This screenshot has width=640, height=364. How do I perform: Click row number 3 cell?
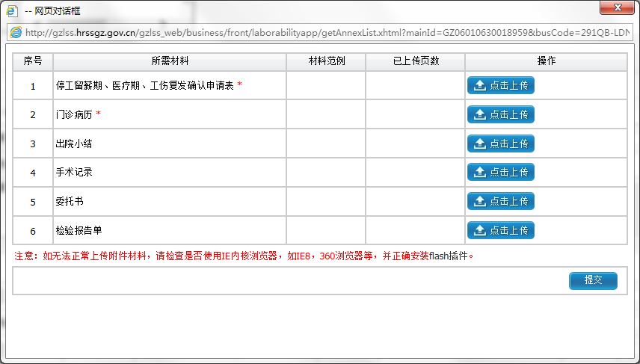pos(33,144)
